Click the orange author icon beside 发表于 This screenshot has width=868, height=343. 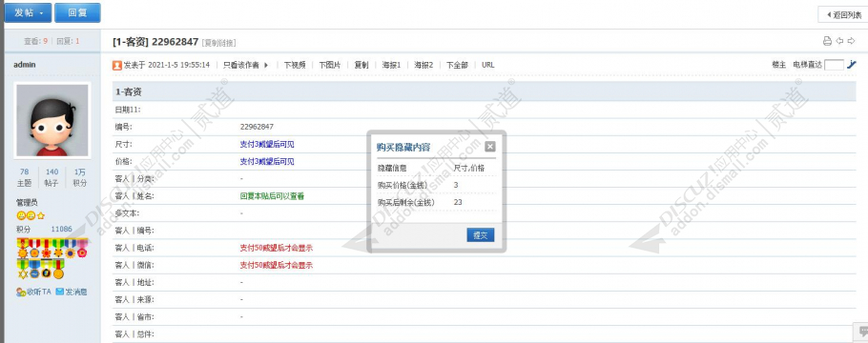(x=116, y=65)
